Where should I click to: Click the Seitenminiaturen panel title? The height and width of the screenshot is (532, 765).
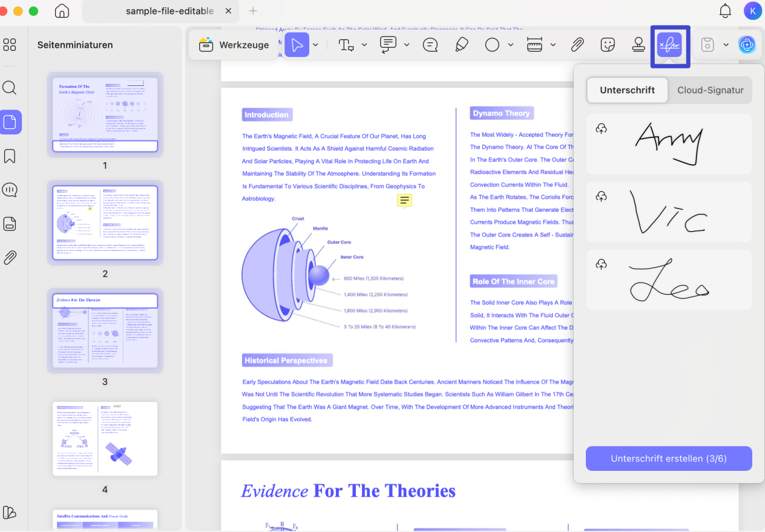point(75,45)
